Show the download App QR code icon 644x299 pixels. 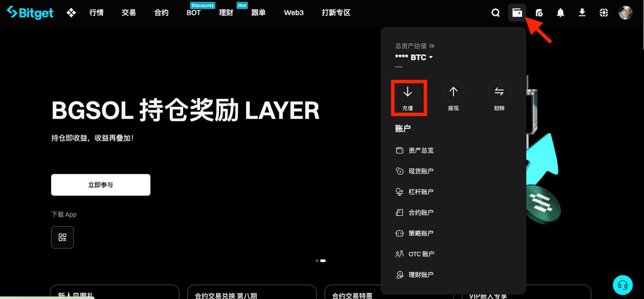pos(62,237)
